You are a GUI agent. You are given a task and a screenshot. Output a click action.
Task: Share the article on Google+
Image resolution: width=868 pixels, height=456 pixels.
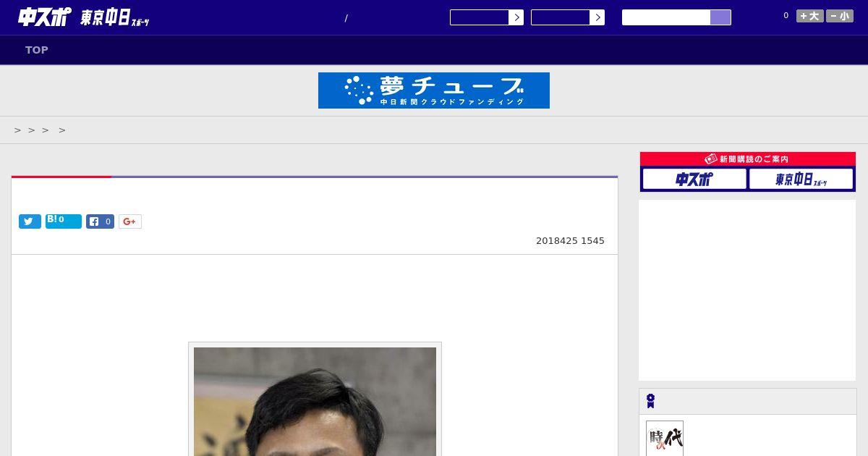(130, 221)
